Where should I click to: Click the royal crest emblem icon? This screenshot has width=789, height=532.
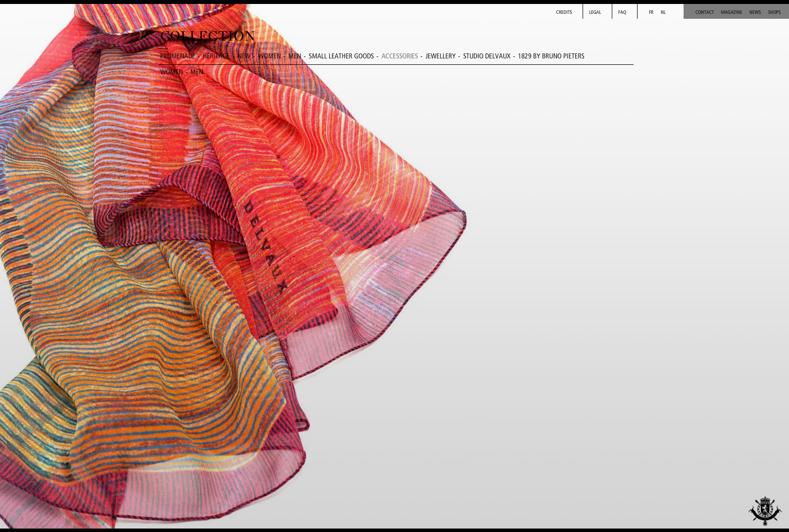click(765, 511)
